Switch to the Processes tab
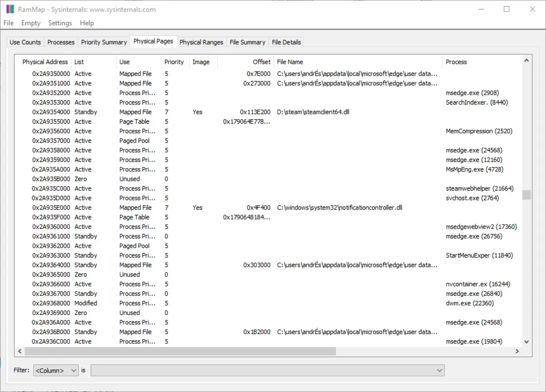 click(61, 42)
